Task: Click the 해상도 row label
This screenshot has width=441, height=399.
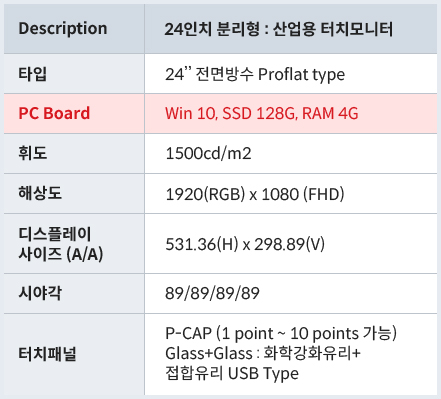Action: point(40,193)
